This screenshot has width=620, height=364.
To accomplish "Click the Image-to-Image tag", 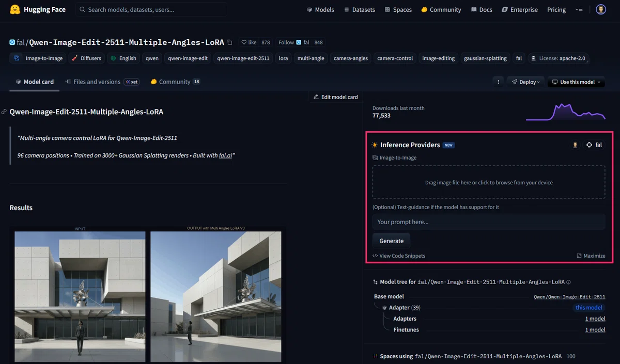I will 38,58.
